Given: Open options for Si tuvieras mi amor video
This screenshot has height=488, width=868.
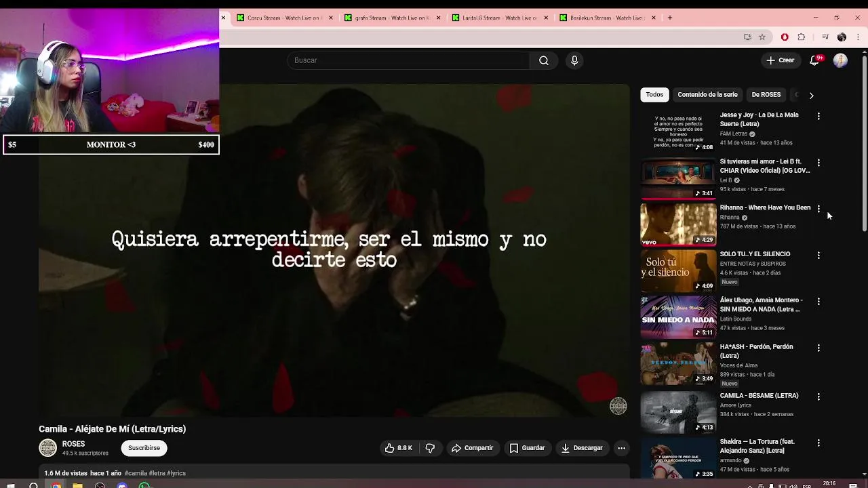Looking at the screenshot, I should [x=818, y=163].
